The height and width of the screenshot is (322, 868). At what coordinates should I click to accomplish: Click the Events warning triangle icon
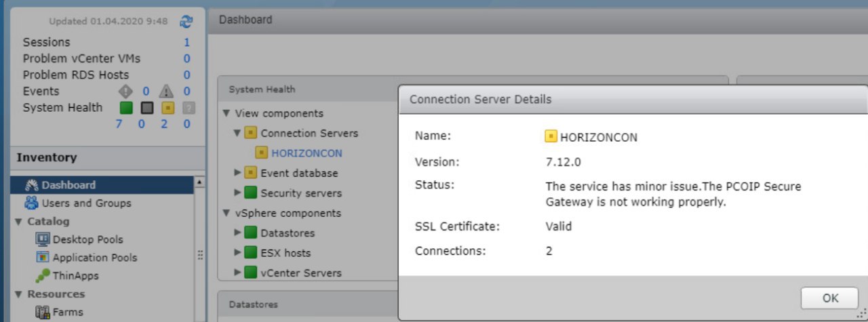(x=166, y=91)
